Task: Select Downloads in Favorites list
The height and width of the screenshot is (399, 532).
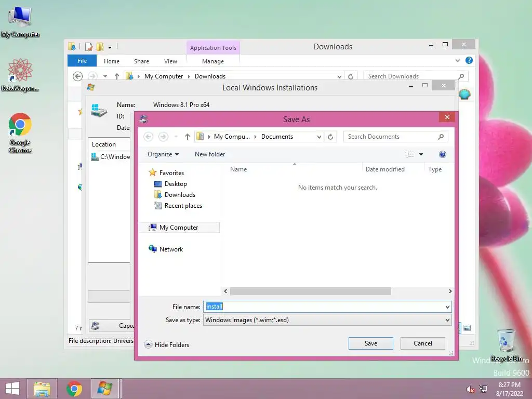Action: [x=180, y=195]
